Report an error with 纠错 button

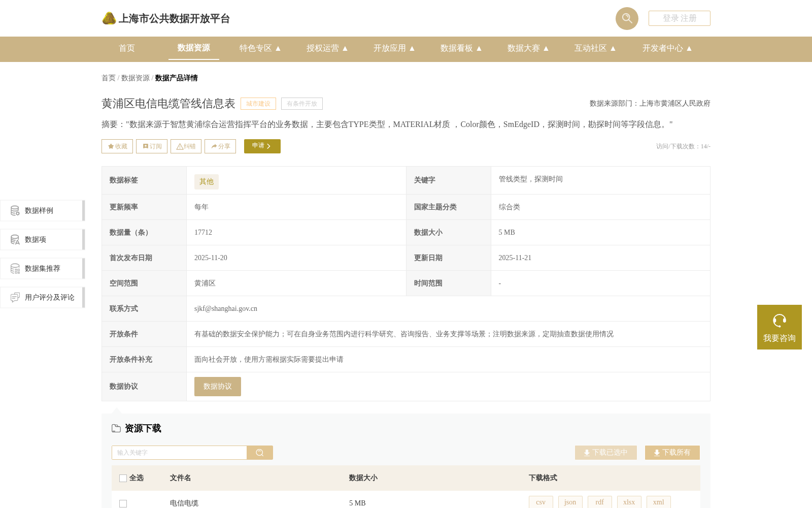[x=186, y=146]
